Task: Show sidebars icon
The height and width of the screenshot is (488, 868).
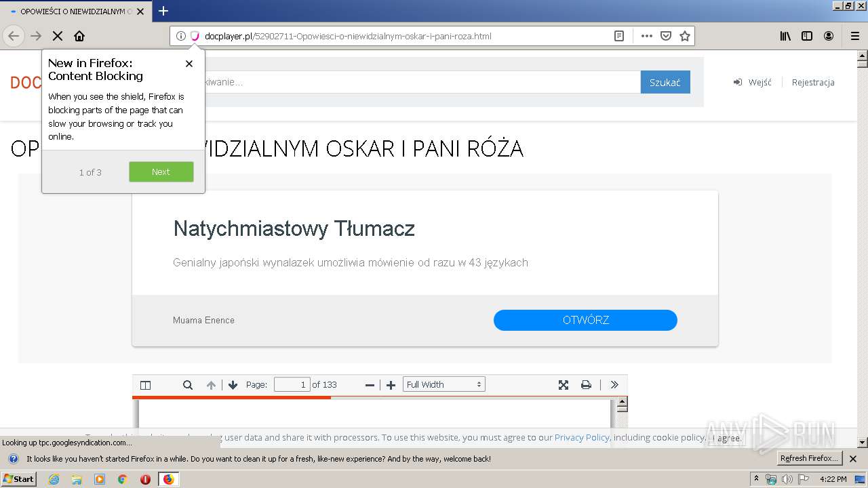Action: click(807, 36)
